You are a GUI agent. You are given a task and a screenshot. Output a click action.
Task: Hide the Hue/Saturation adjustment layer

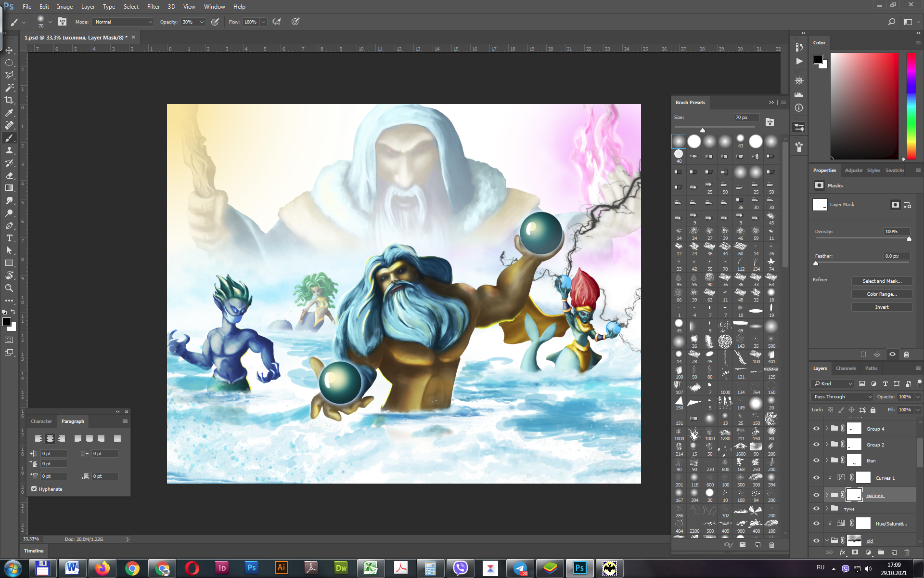click(816, 524)
